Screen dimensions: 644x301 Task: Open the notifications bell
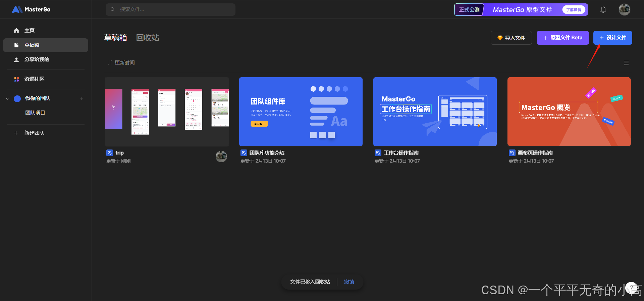[603, 9]
